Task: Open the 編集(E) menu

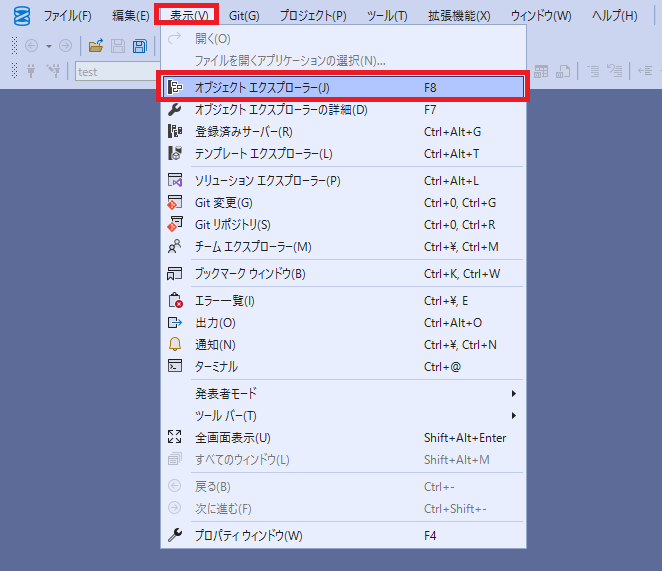Action: coord(130,16)
